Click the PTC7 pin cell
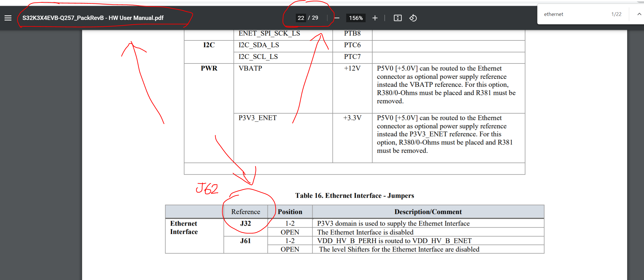This screenshot has width=644, height=280. (x=352, y=57)
